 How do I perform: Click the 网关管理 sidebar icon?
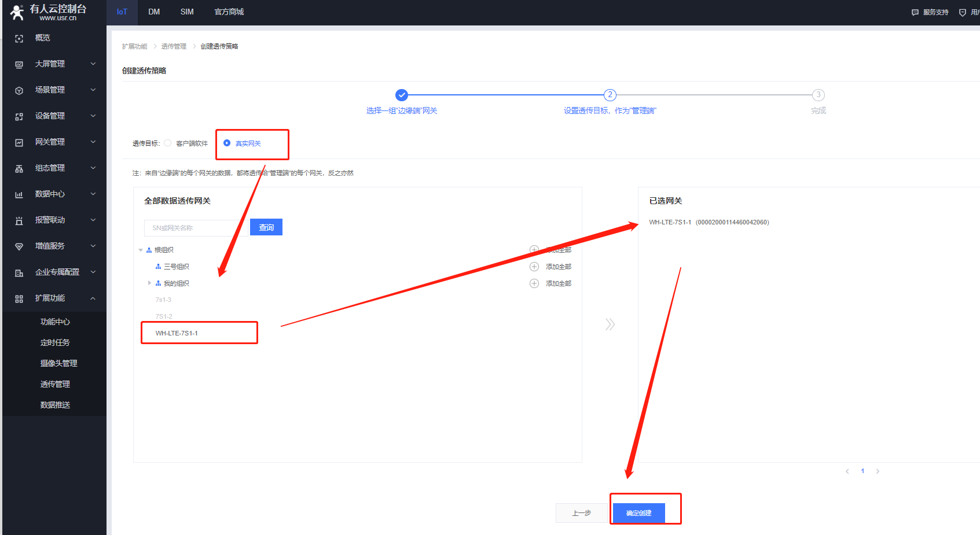click(19, 142)
